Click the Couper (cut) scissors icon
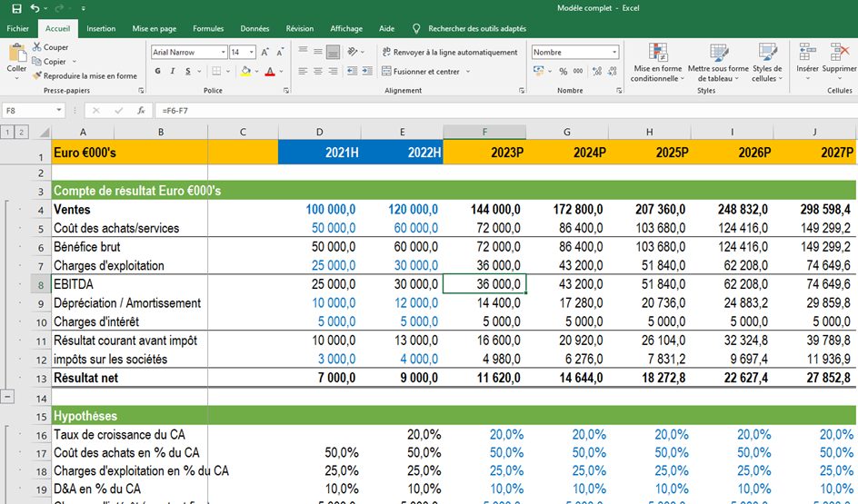 (x=36, y=47)
